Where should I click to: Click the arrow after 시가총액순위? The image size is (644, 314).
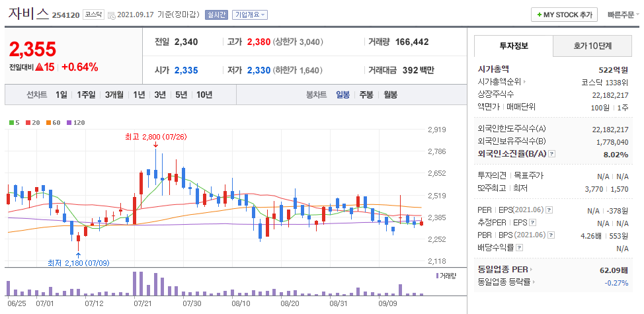click(x=524, y=82)
